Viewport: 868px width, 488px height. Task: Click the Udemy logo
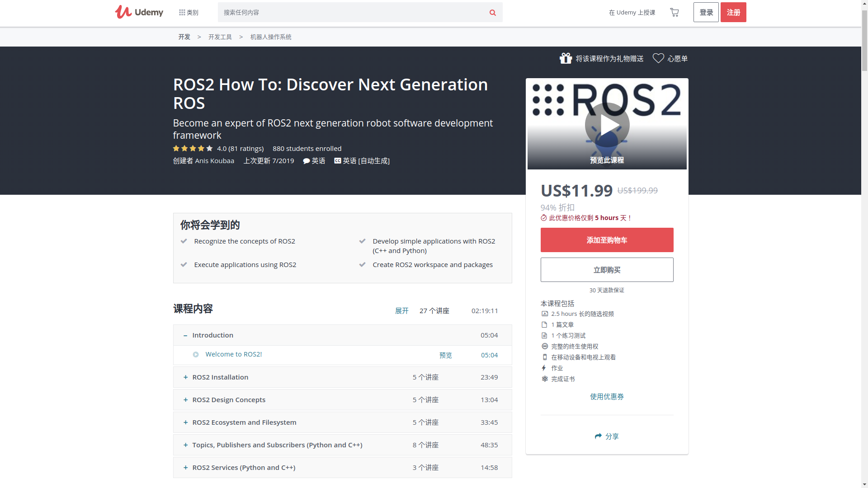(x=139, y=12)
